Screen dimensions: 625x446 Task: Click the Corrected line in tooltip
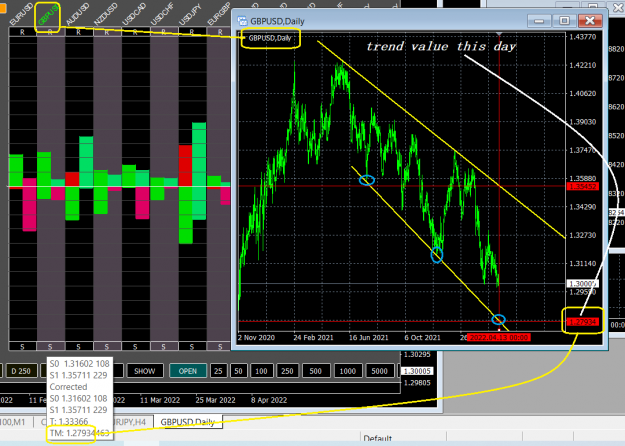tap(68, 387)
